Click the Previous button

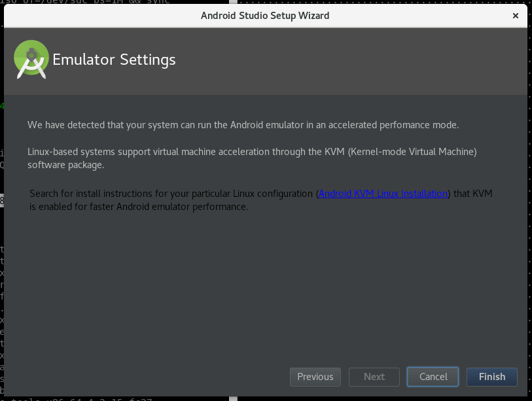315,377
